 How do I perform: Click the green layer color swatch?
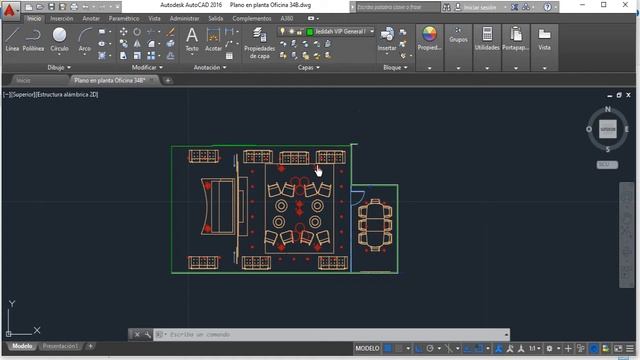coord(310,31)
